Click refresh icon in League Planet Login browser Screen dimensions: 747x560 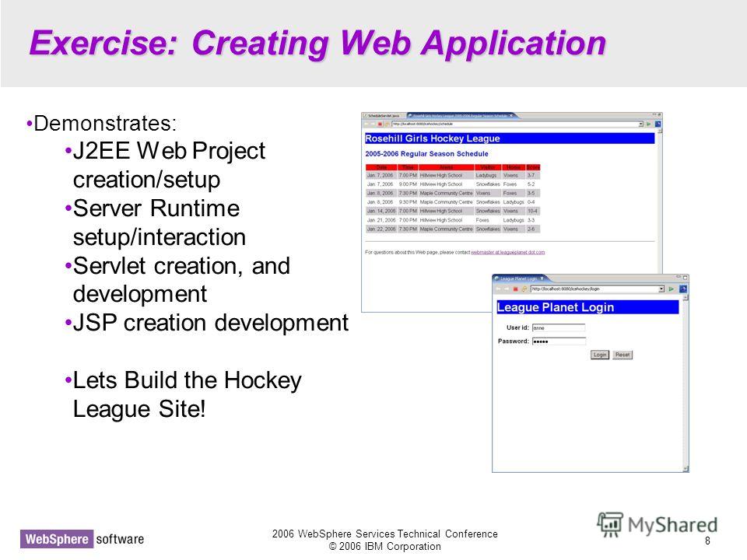coord(524,289)
